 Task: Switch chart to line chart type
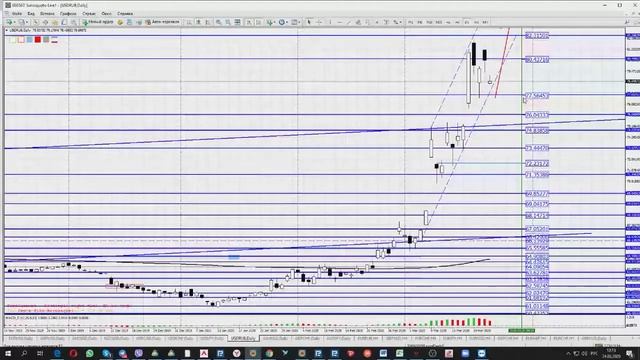coord(208,22)
